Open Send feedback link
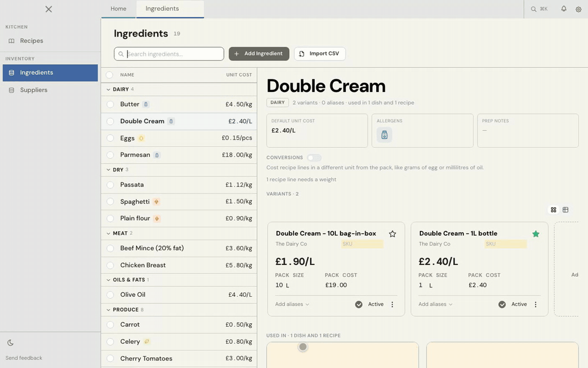Image resolution: width=588 pixels, height=368 pixels. click(24, 358)
